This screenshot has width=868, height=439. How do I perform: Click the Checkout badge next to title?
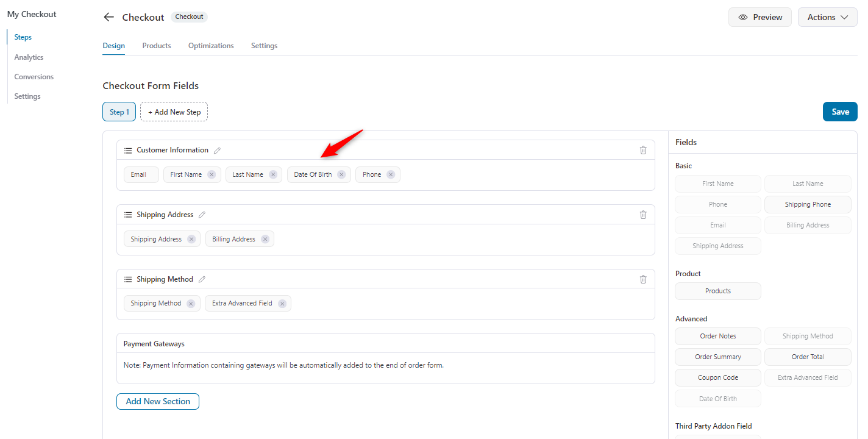click(x=190, y=17)
